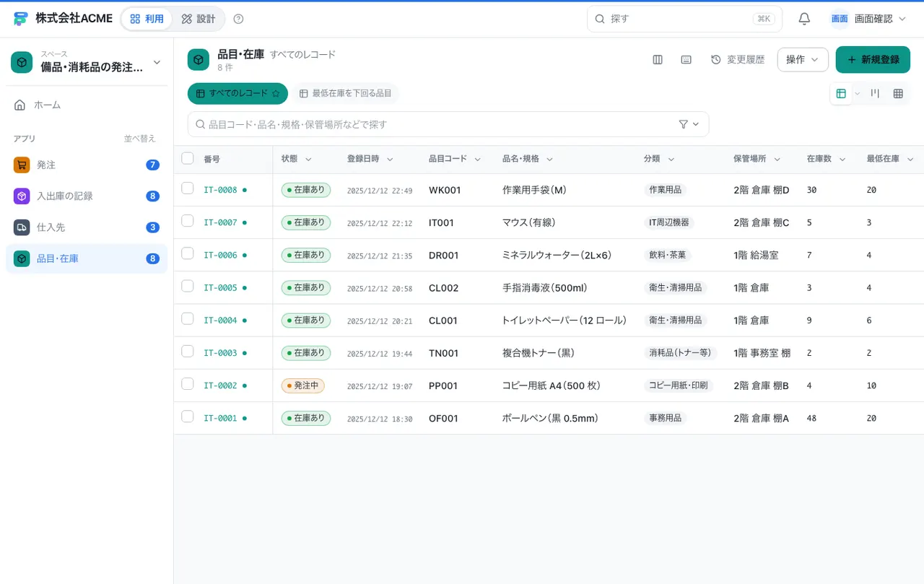Open the 操作 dropdown
Screen dimensions: 924x584
803,60
